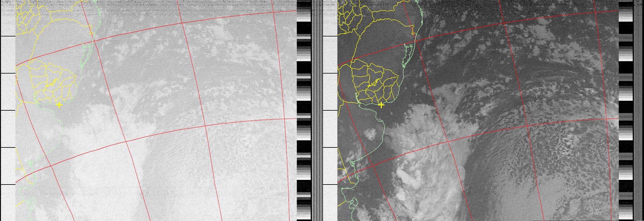
Task: Select the topmost black tick on left margin
Action: click(8, 36)
